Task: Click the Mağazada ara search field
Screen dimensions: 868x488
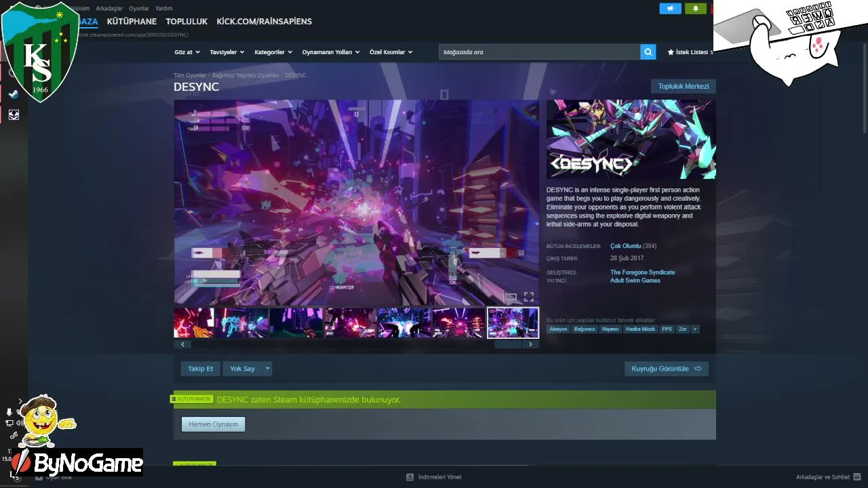Action: (x=540, y=52)
